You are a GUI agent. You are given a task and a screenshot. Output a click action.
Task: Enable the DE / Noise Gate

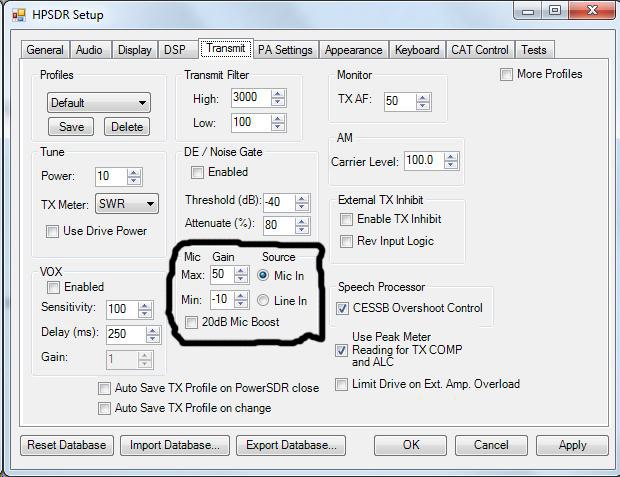click(x=197, y=172)
